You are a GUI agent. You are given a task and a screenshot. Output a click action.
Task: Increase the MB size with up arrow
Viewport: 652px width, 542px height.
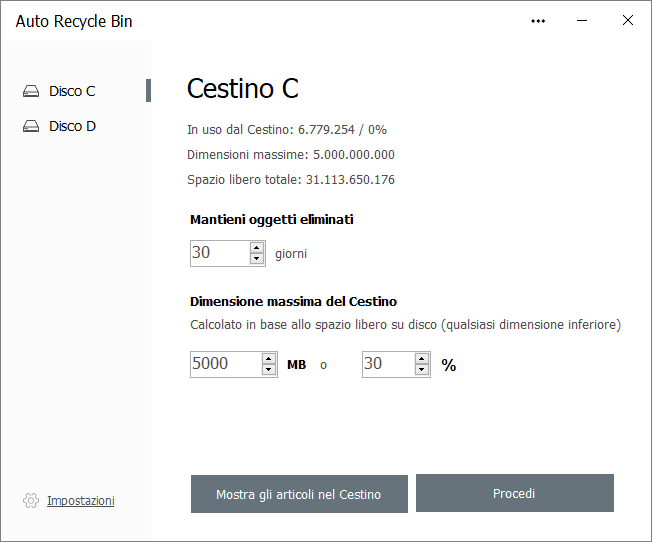pos(268,358)
